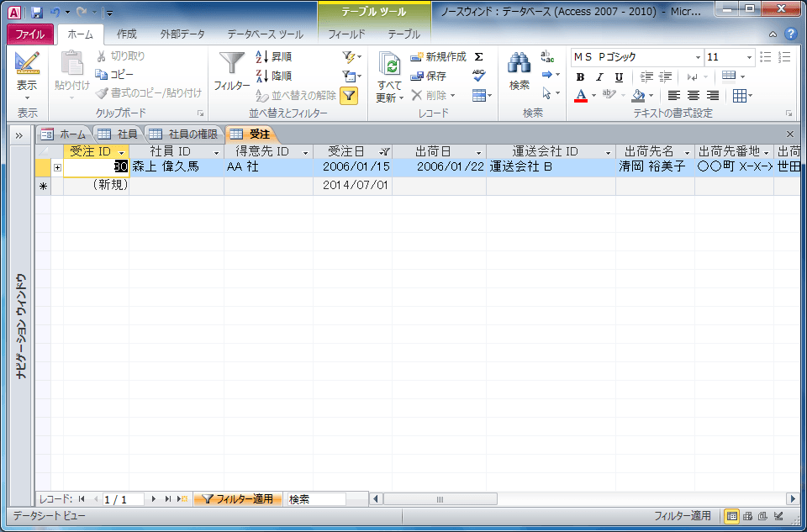This screenshot has height=532, width=807.
Task: Go to next record navigation arrow
Action: [x=153, y=499]
